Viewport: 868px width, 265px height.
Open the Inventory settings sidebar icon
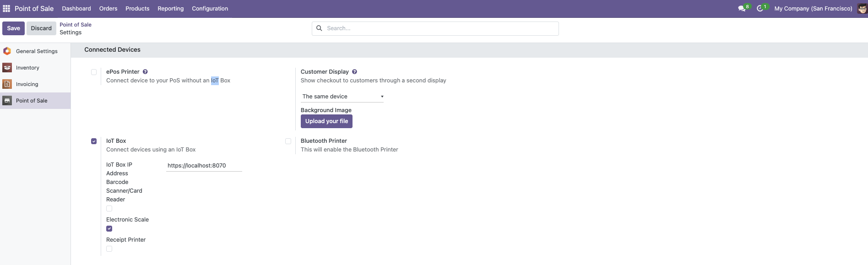coord(7,68)
